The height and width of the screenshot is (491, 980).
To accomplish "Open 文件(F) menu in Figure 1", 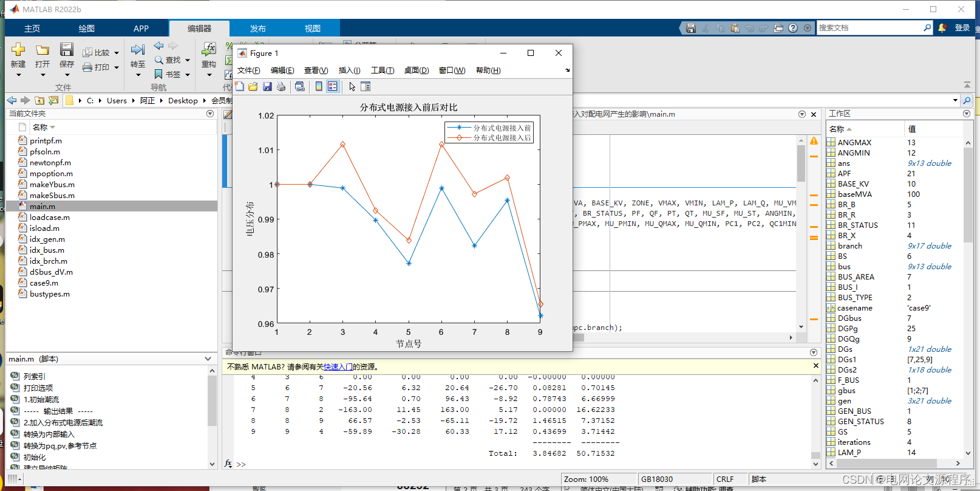I will [248, 70].
